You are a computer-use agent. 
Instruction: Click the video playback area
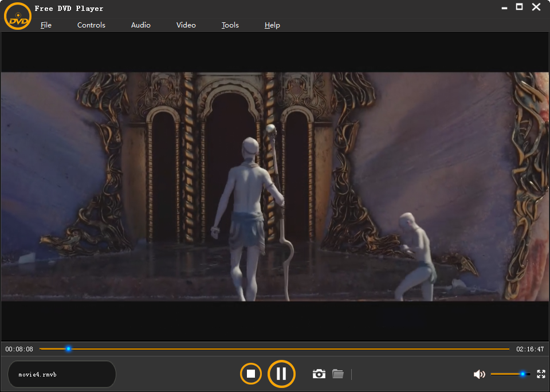pyautogui.click(x=275, y=186)
